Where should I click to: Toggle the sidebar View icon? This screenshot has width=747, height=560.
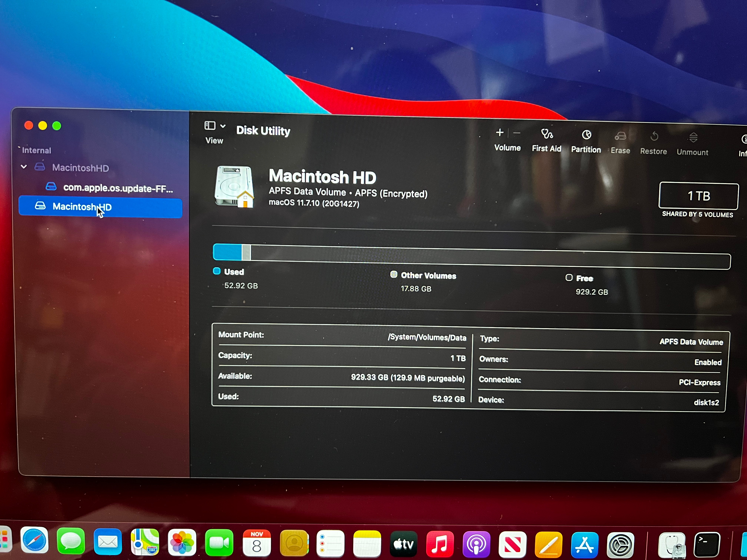tap(210, 126)
